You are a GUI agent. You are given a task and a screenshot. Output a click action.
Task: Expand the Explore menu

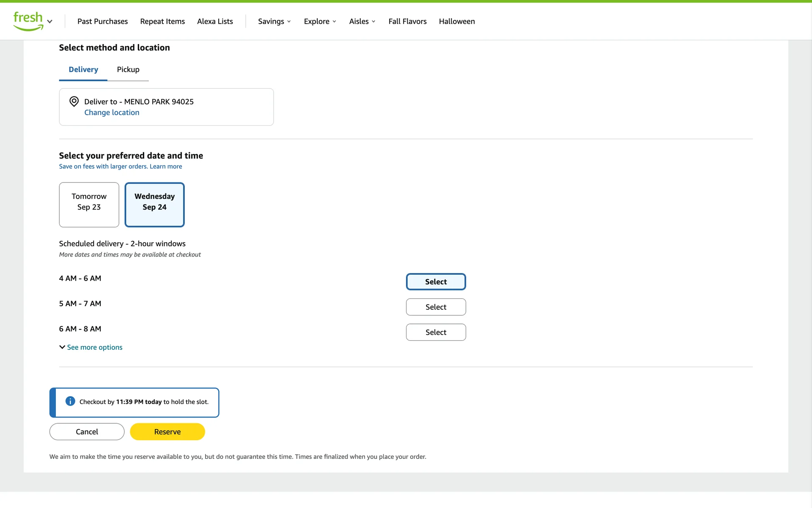(x=320, y=22)
